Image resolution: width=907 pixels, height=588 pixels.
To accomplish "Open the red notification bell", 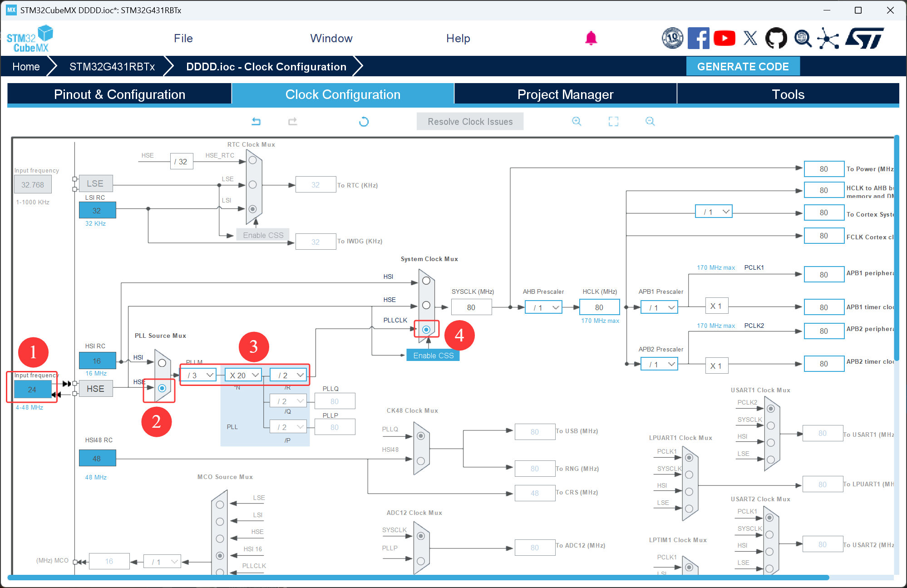I will coord(591,38).
